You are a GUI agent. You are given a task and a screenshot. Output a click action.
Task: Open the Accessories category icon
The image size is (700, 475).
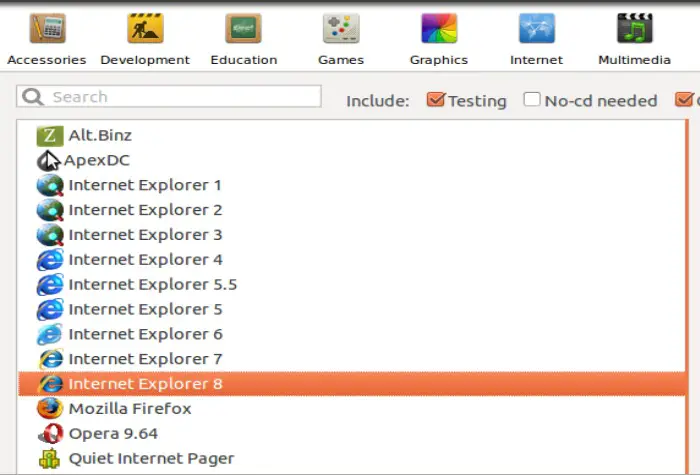click(x=47, y=28)
